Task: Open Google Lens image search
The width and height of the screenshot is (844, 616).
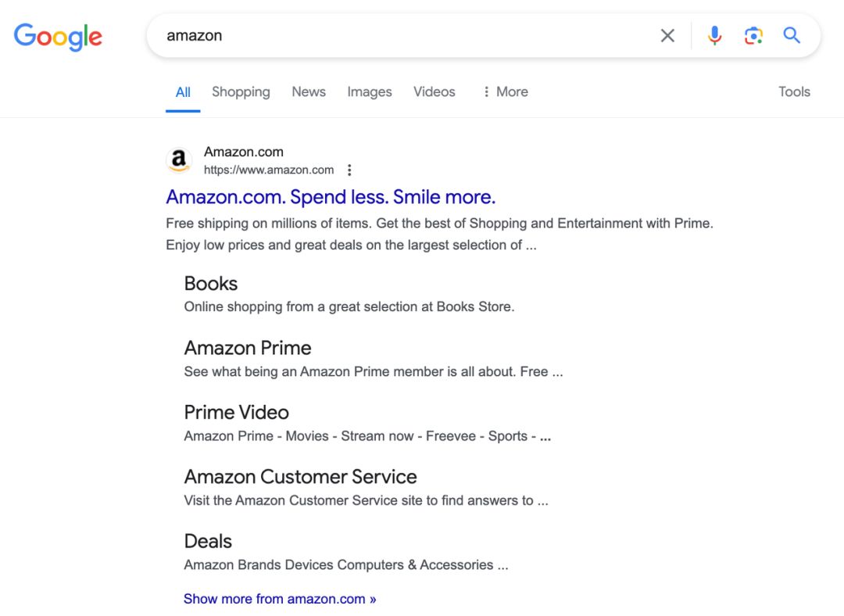Action: pyautogui.click(x=753, y=35)
